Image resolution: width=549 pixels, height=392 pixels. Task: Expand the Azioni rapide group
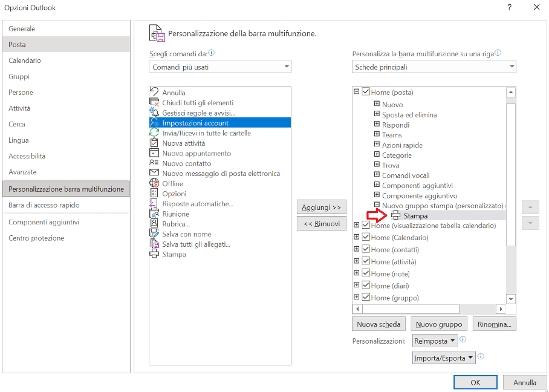coord(377,144)
